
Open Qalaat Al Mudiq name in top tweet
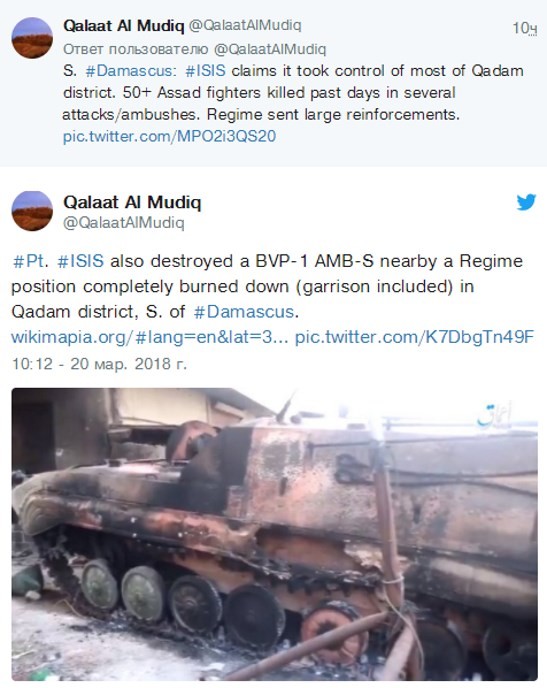[x=124, y=25]
